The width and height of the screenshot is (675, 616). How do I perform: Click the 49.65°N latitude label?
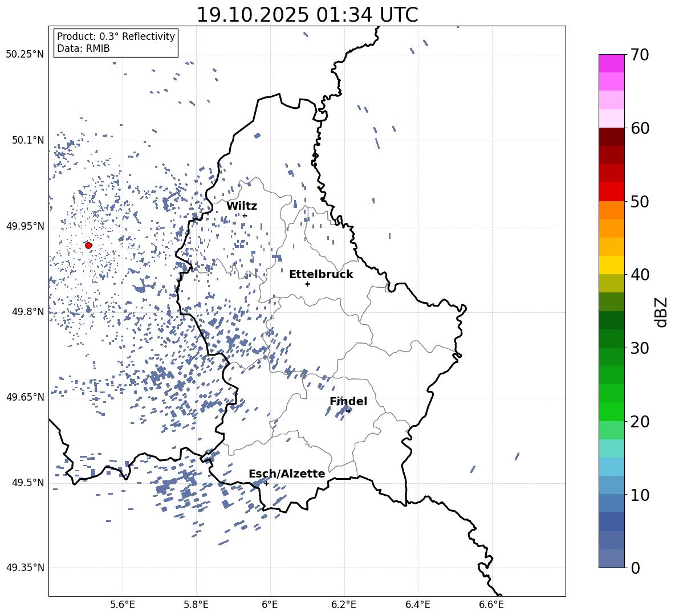click(25, 397)
